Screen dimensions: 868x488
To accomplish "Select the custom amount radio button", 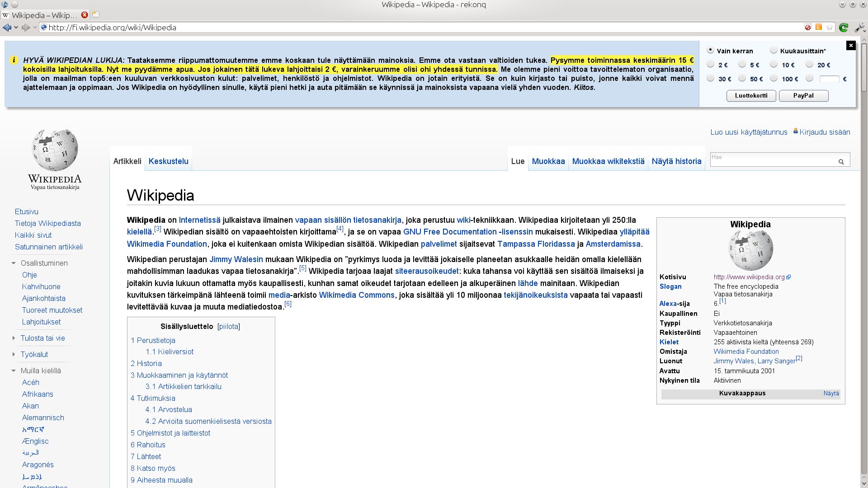I will coord(810,78).
